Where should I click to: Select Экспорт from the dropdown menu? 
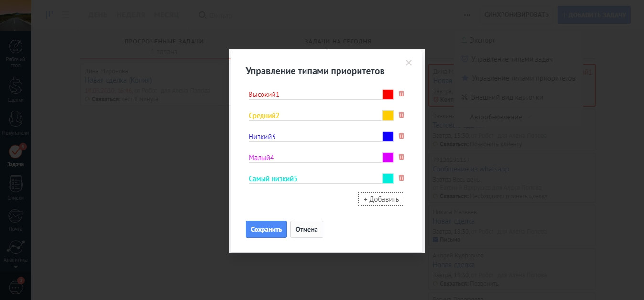click(x=482, y=41)
